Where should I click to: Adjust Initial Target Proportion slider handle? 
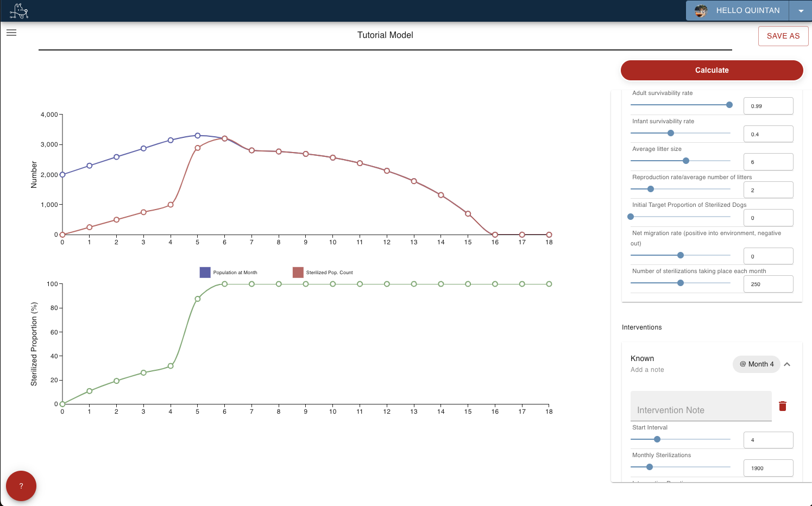631,217
